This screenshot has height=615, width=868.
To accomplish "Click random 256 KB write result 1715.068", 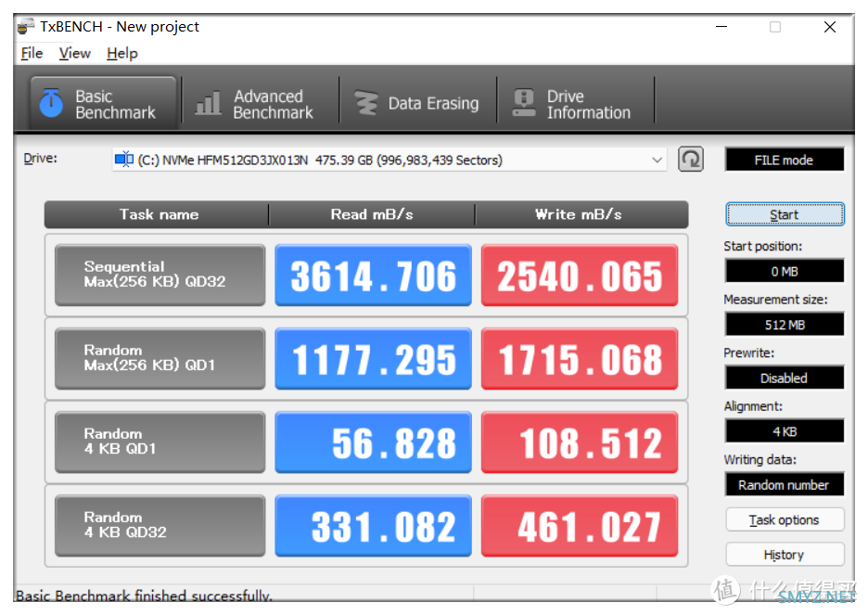I will [x=580, y=359].
